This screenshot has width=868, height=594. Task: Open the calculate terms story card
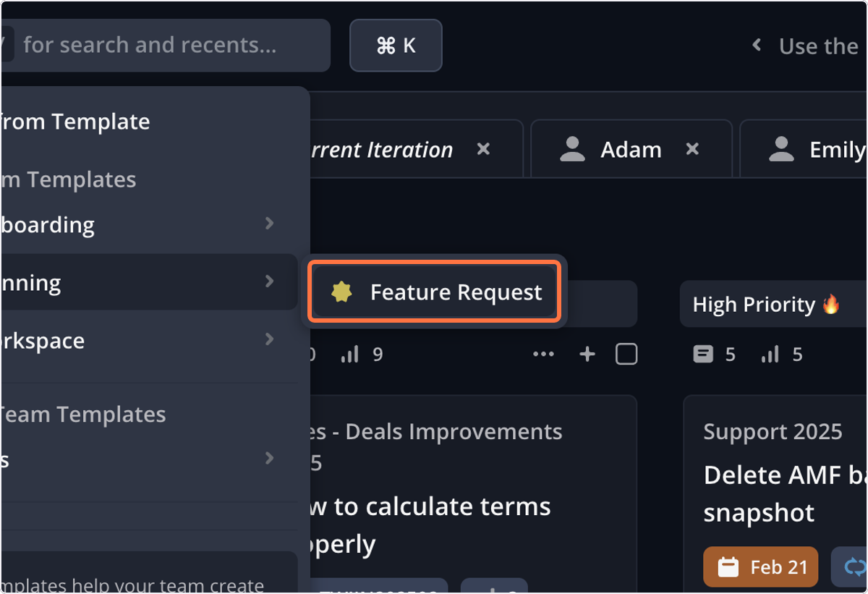[474, 494]
